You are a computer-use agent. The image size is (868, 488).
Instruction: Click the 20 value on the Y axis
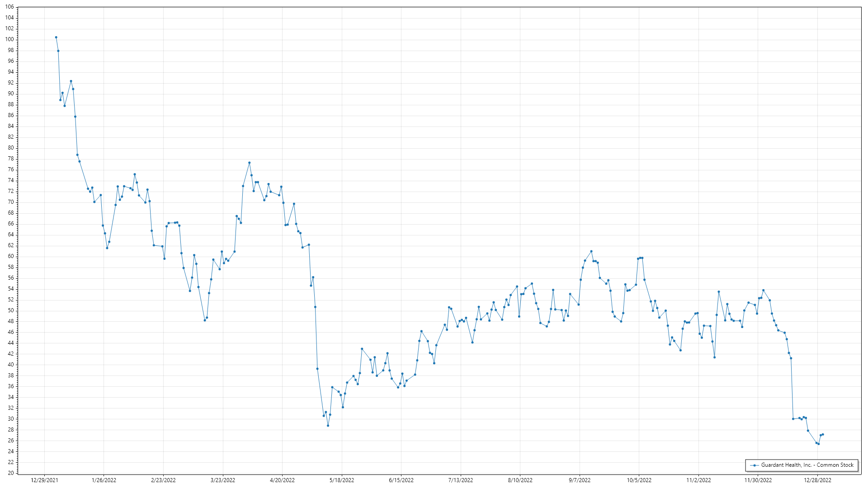(10, 473)
